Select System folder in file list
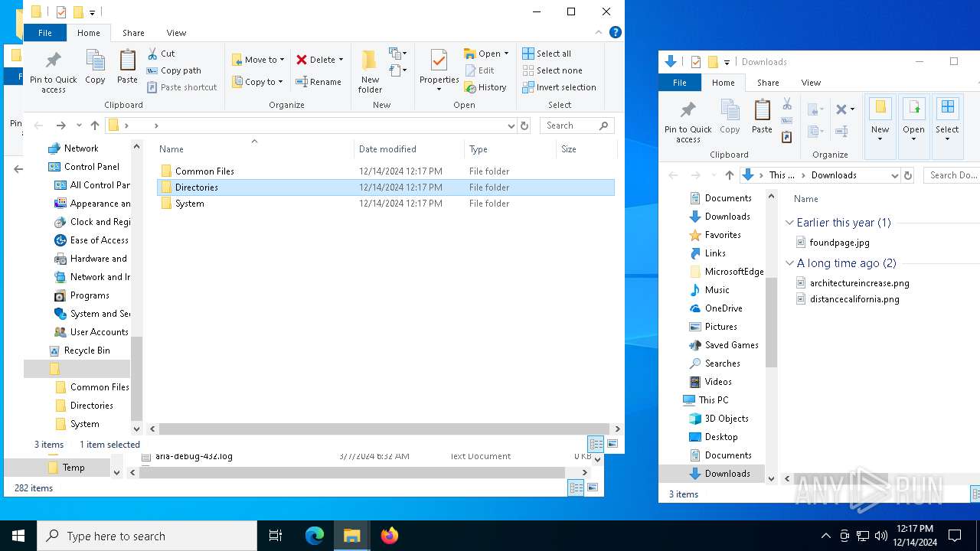 coord(387,204)
